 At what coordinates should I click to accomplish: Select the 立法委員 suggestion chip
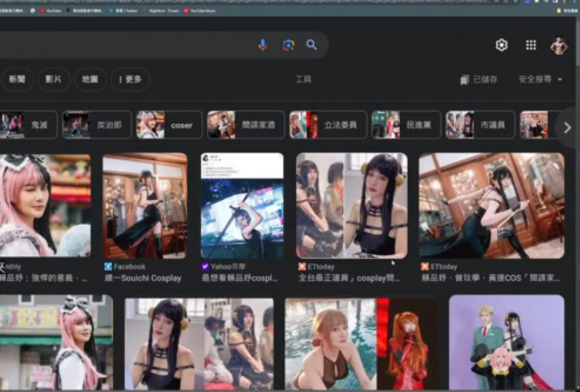(328, 125)
